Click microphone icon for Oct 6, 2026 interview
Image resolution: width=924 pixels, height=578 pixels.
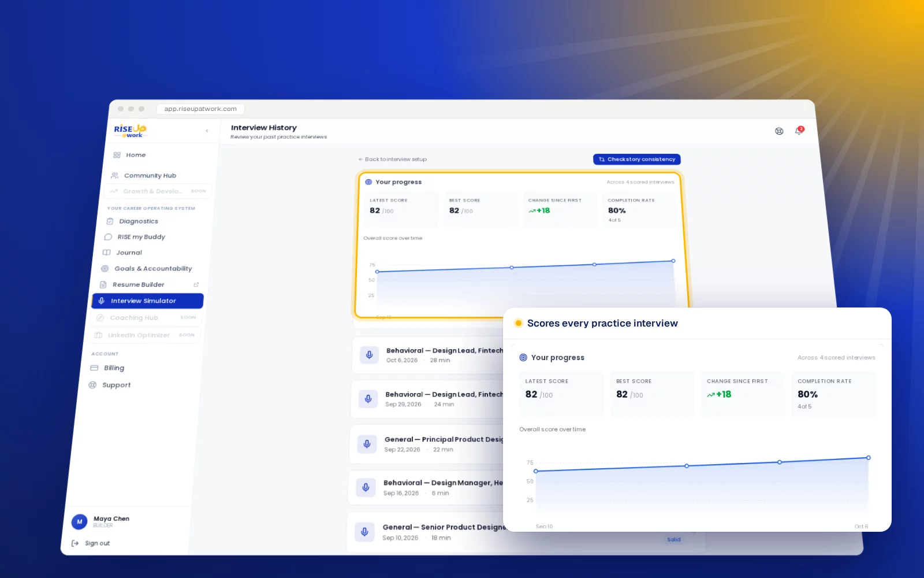(x=370, y=355)
